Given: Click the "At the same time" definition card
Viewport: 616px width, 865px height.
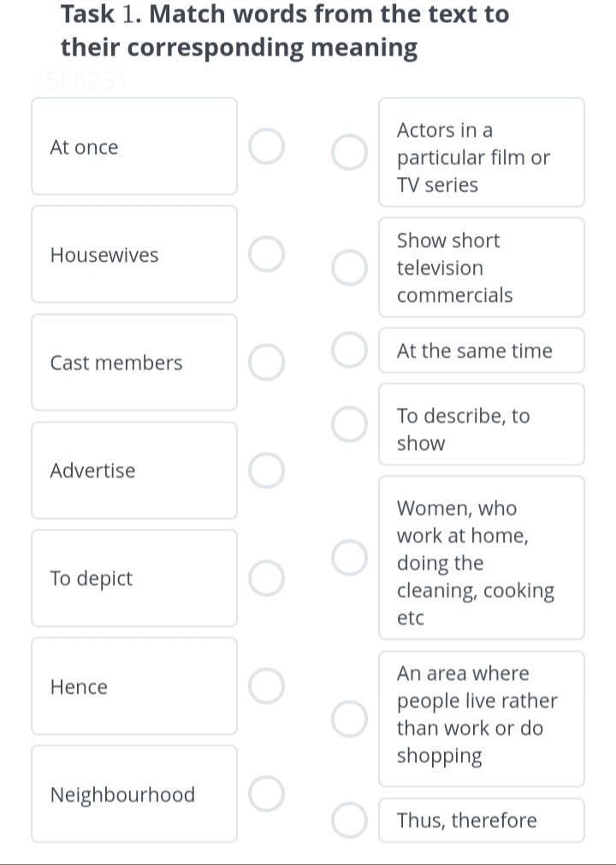Looking at the screenshot, I should point(481,351).
